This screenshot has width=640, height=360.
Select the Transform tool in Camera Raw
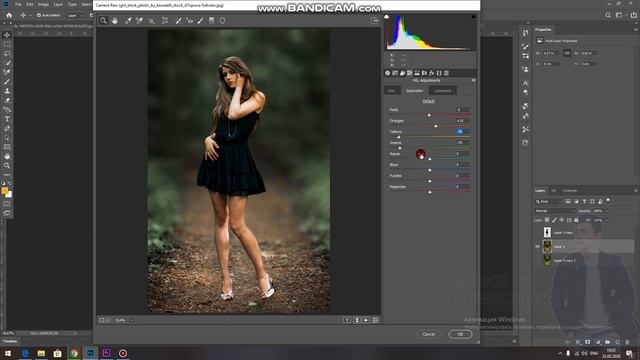(x=165, y=20)
